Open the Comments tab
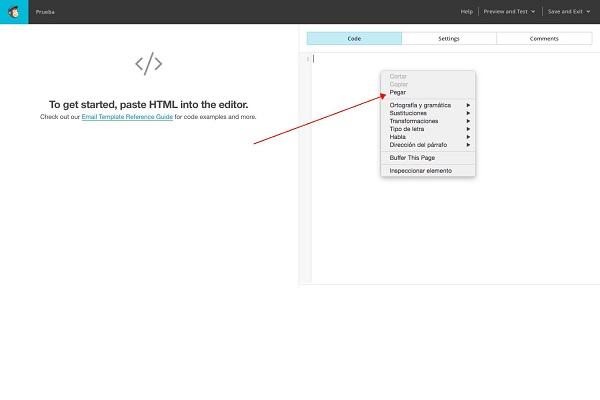The height and width of the screenshot is (400, 600). 544,38
